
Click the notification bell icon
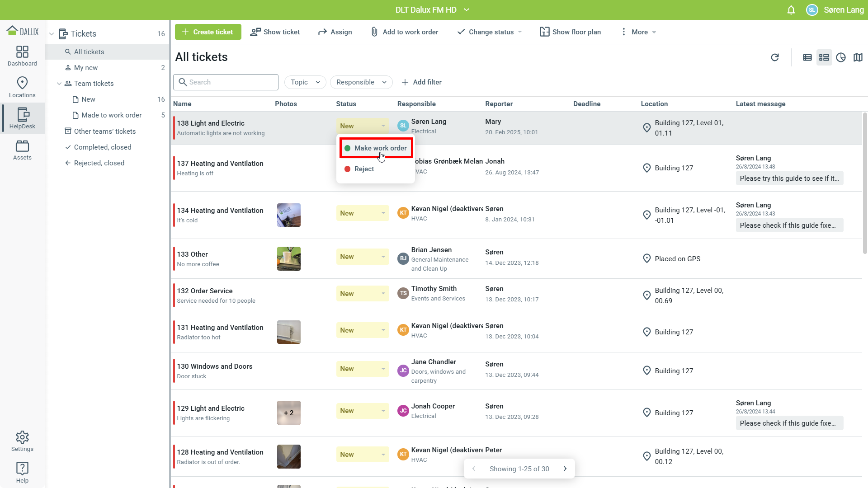click(791, 10)
